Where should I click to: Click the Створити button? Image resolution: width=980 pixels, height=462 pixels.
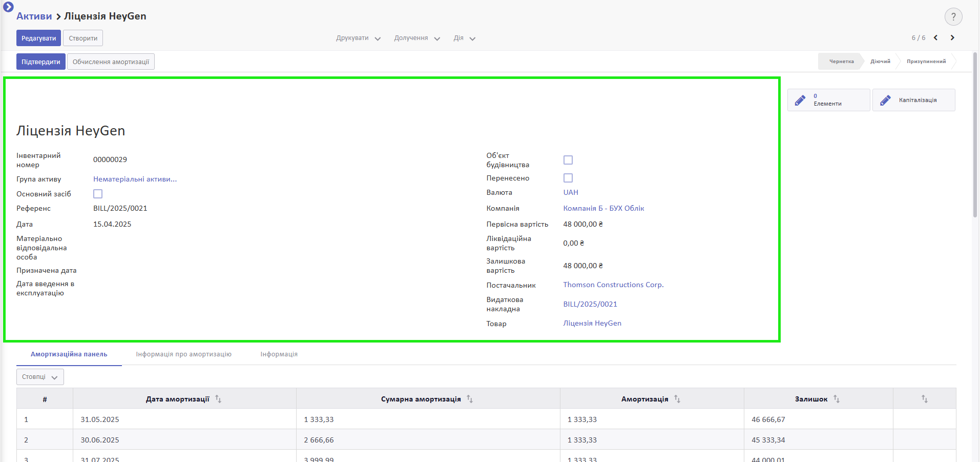click(83, 38)
